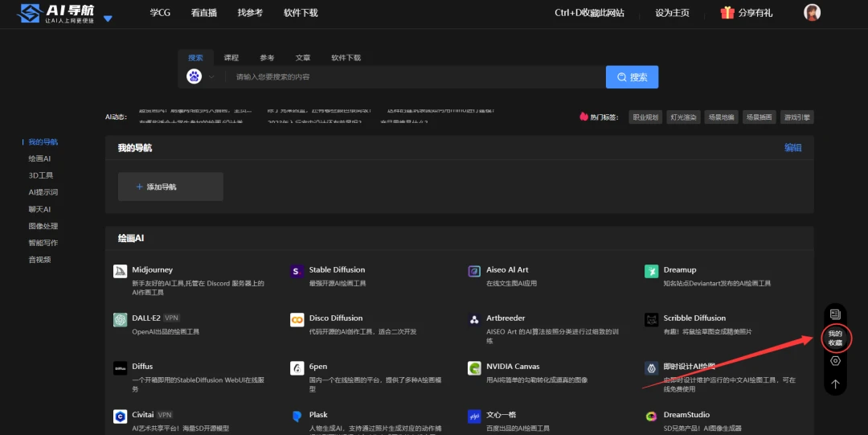Viewport: 868px width, 435px height.
Task: Select 图像处理 in the left sidebar
Action: (x=43, y=226)
